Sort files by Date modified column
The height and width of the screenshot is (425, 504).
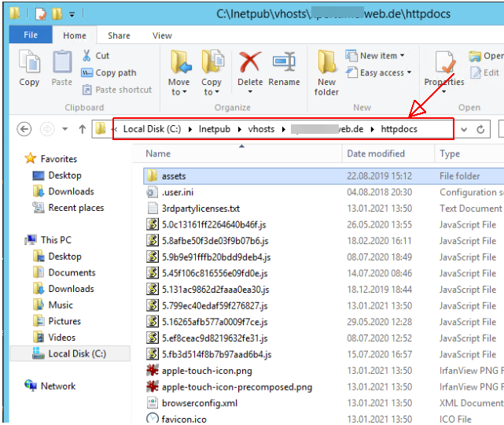point(376,154)
